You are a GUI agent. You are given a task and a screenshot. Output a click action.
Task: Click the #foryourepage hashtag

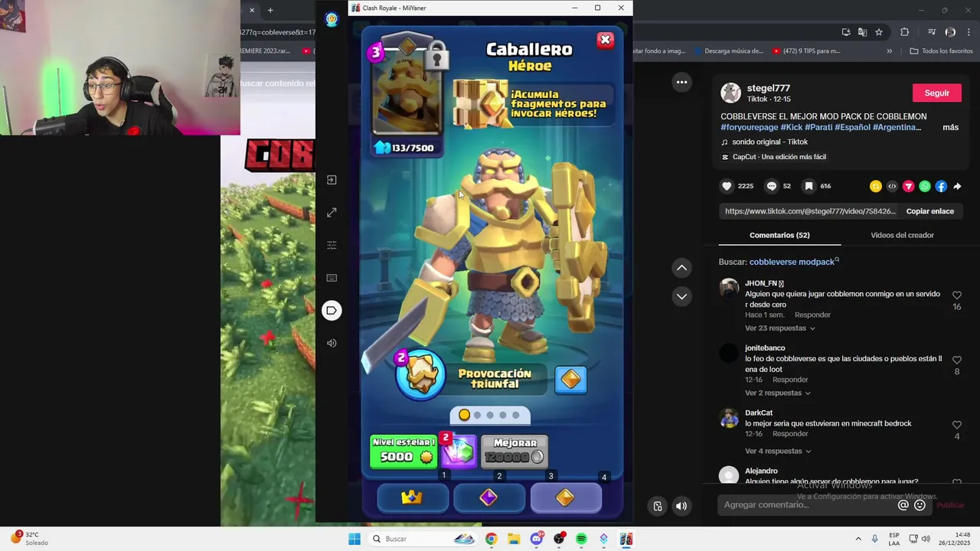tap(749, 127)
